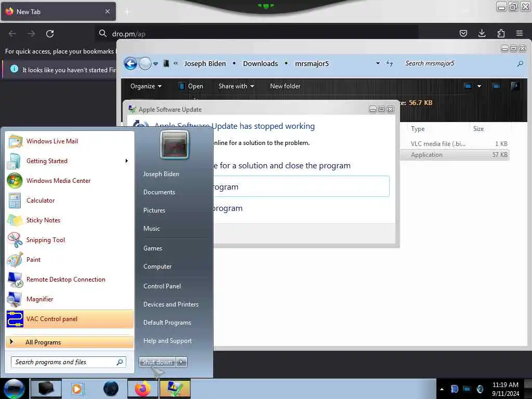Refresh the Explorer folder view

pos(390,63)
